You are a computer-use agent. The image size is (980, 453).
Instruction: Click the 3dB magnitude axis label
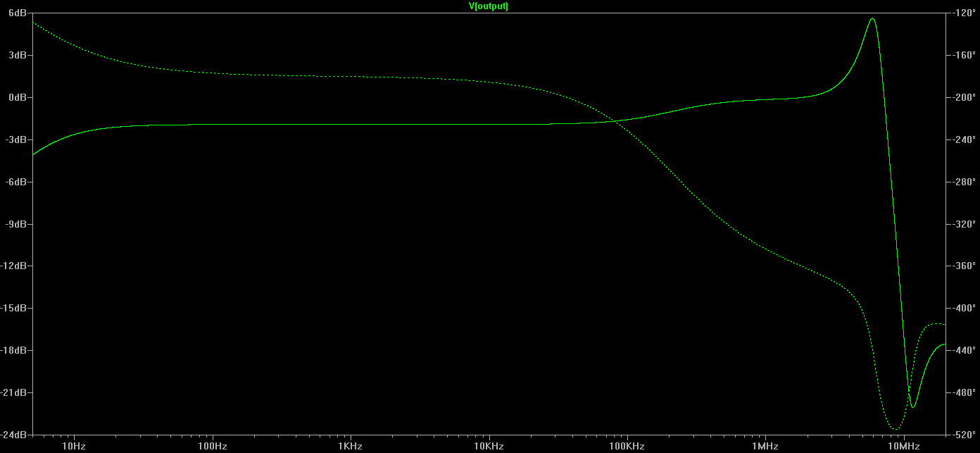[19, 55]
